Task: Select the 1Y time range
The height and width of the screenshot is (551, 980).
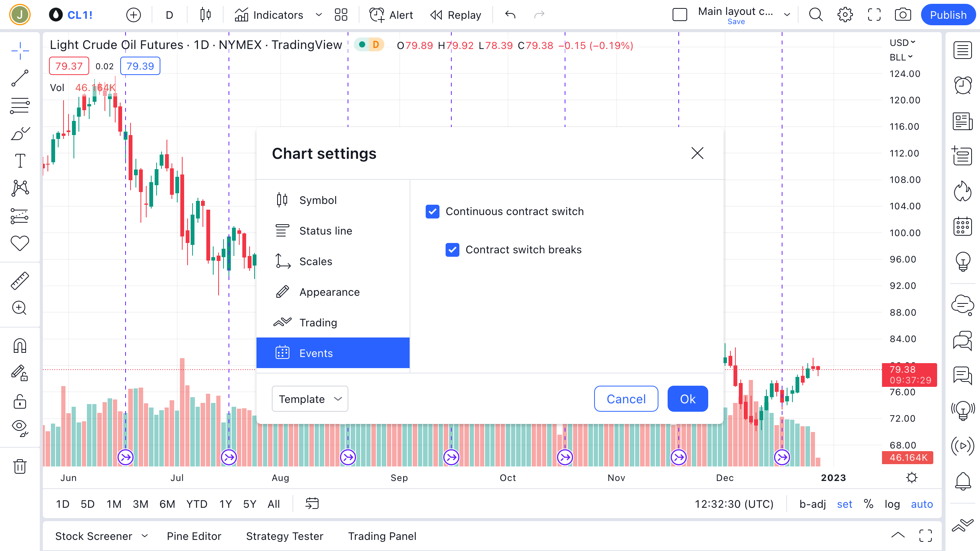Action: [225, 504]
